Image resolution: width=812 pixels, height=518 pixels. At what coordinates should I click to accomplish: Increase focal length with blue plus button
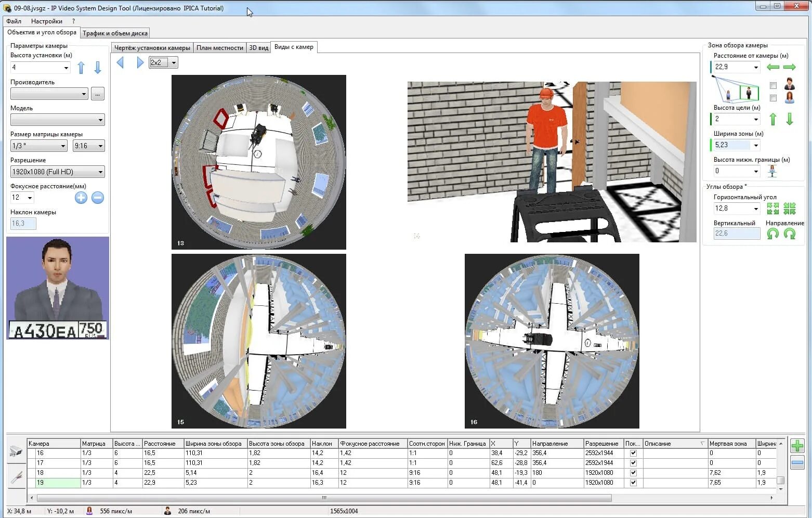pyautogui.click(x=81, y=198)
